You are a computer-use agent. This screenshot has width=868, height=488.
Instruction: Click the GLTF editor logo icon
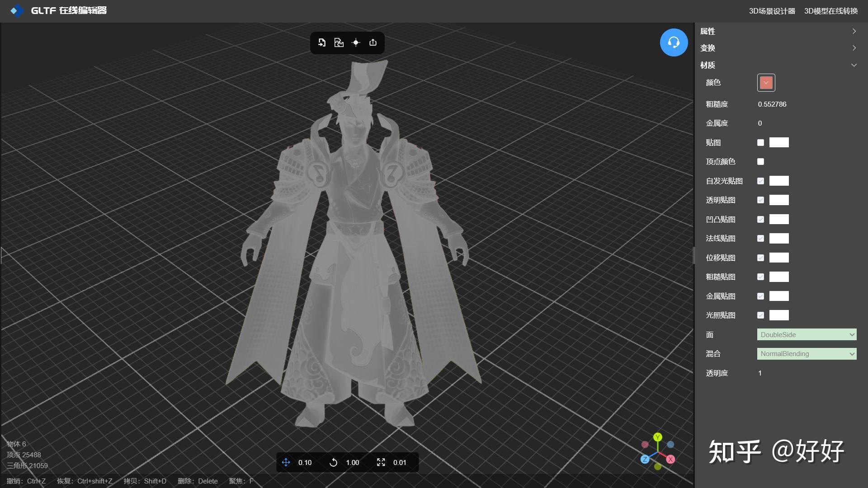click(x=17, y=10)
